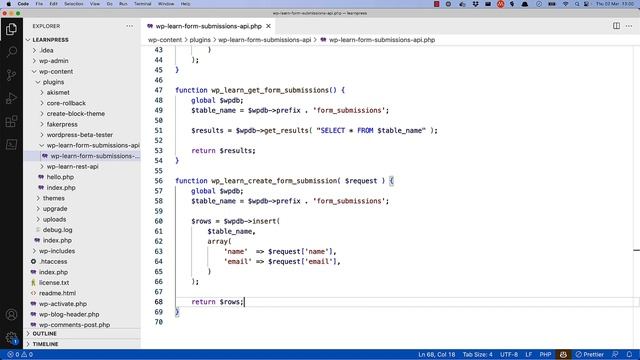This screenshot has height=360, width=640.
Task: Expand the create-block-theme folder
Action: click(76, 113)
